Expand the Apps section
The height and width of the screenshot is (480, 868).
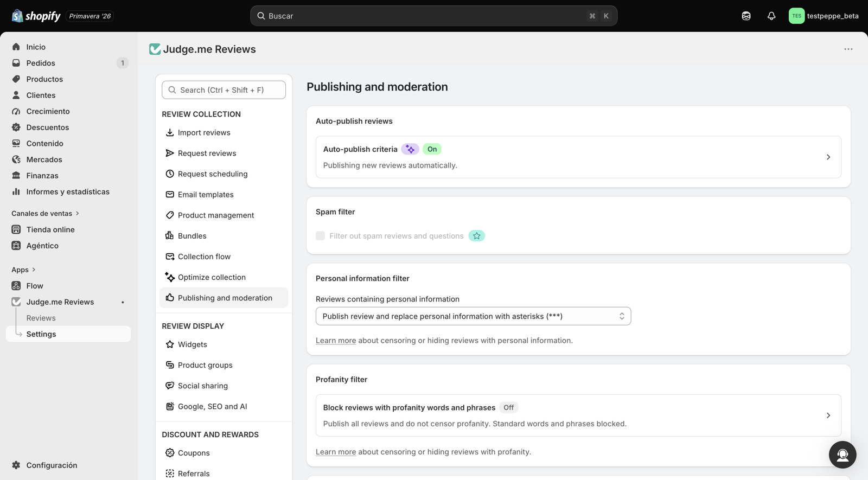pyautogui.click(x=24, y=270)
